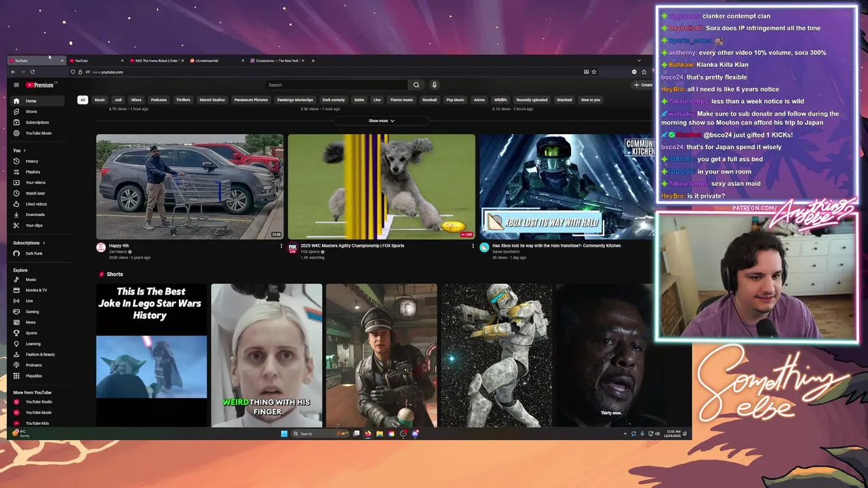Open Downloads in the sidebar
This screenshot has height=488, width=868.
38,215
